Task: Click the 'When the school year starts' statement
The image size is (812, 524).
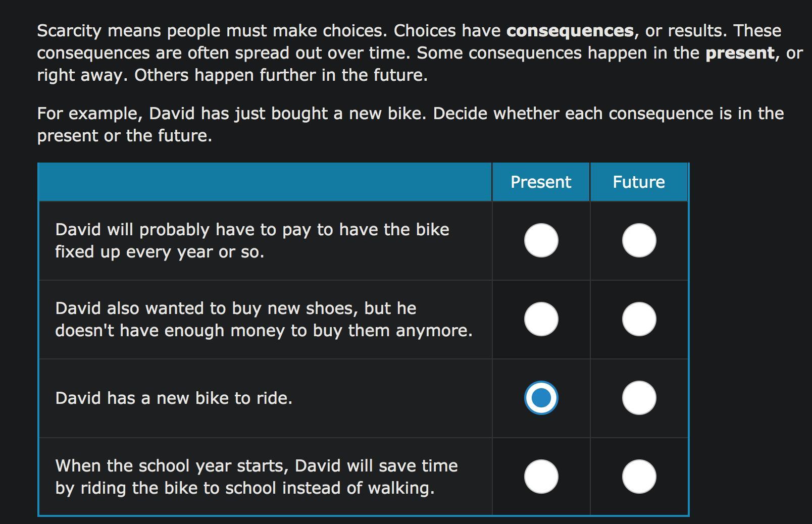Action: 256,477
